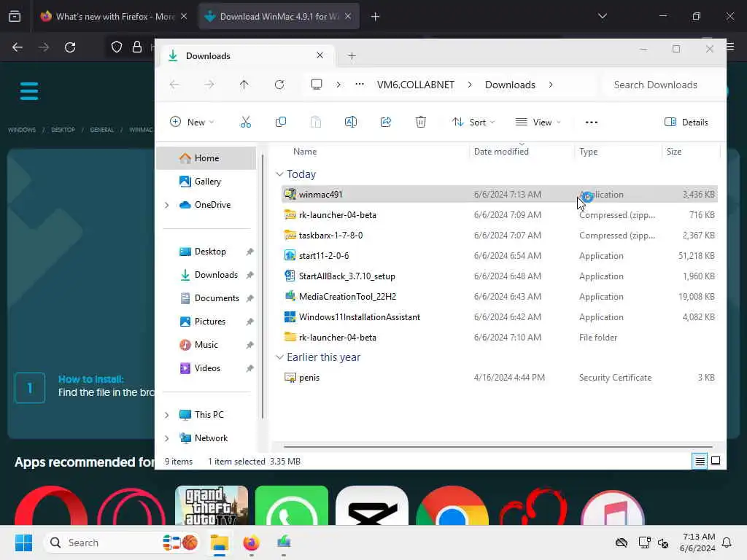Collapse the Today group

point(279,174)
